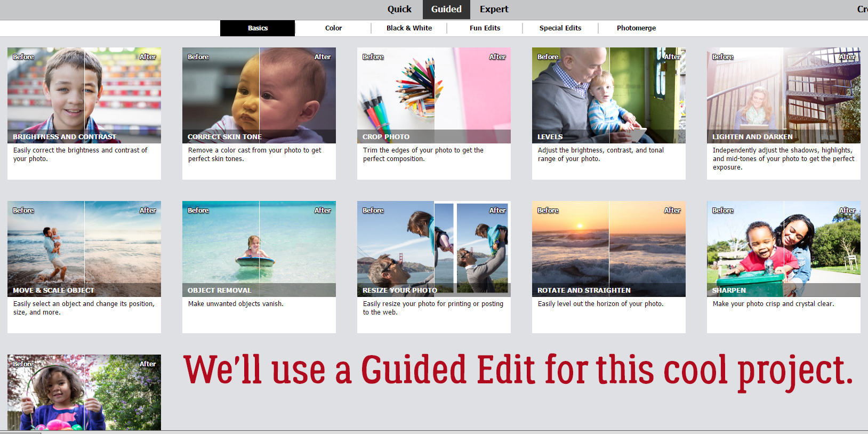
Task: Switch to Black & White category
Action: 409,28
